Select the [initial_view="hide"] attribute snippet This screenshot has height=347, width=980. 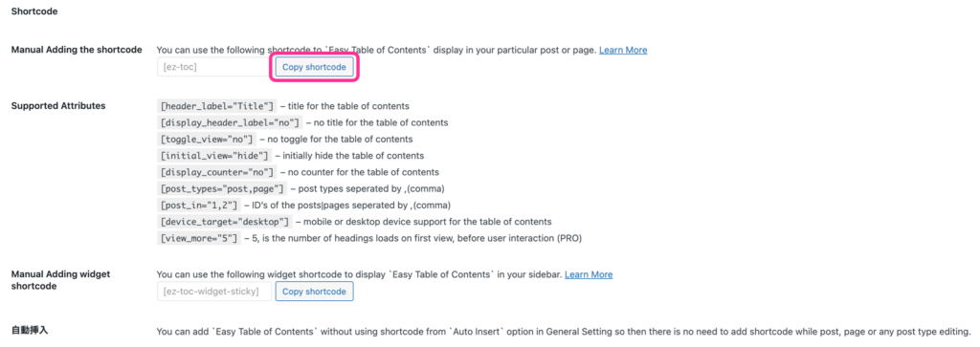point(214,156)
